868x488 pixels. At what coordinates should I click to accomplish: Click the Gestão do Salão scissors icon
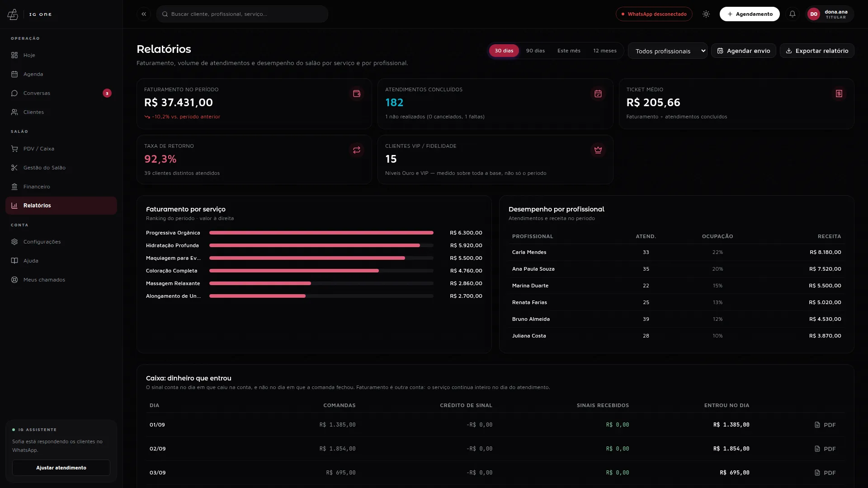point(14,168)
